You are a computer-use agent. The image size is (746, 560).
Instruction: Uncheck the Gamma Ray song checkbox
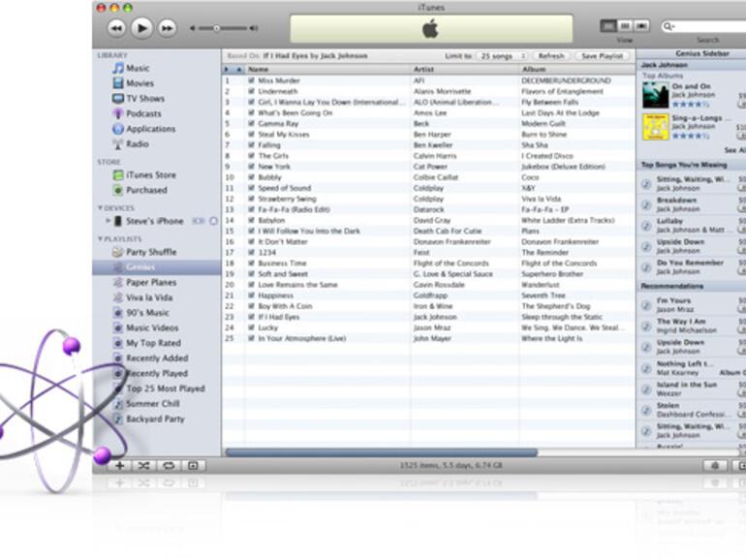[x=251, y=124]
